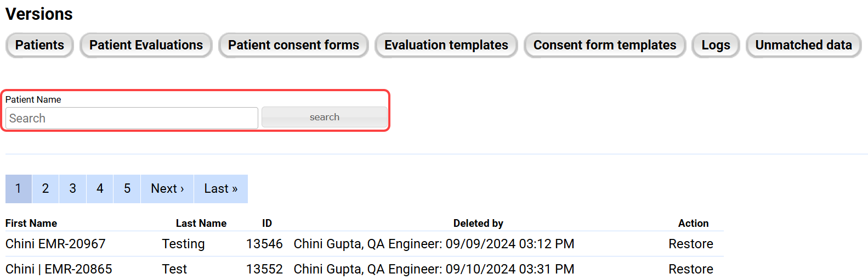Restore patient with ID 13552
The width and height of the screenshot is (868, 279).
point(690,269)
